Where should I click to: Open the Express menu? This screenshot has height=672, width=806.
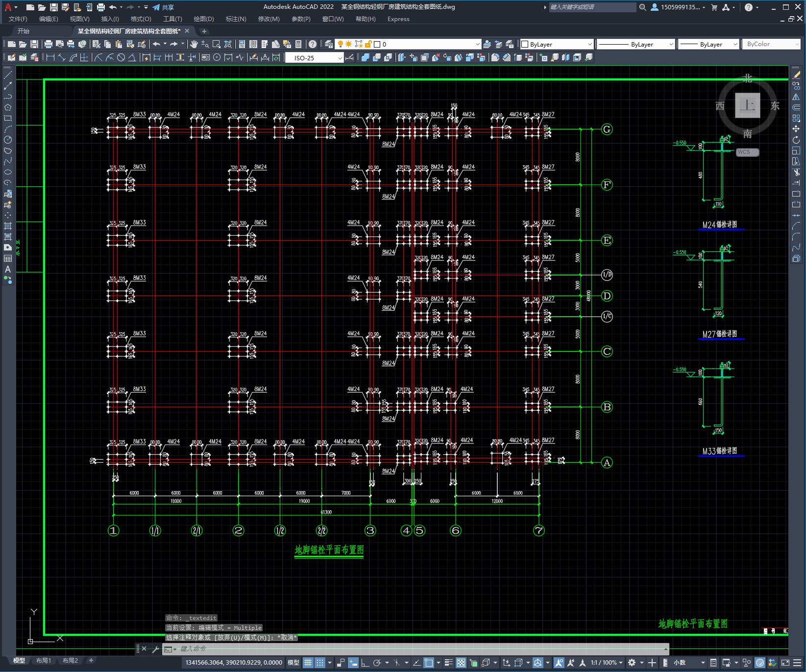point(398,19)
